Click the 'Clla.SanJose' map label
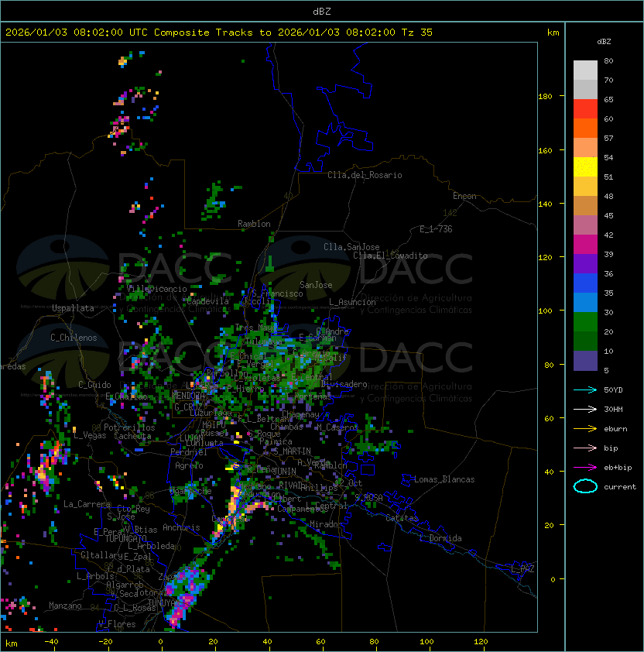This screenshot has width=644, height=652. 351,247
